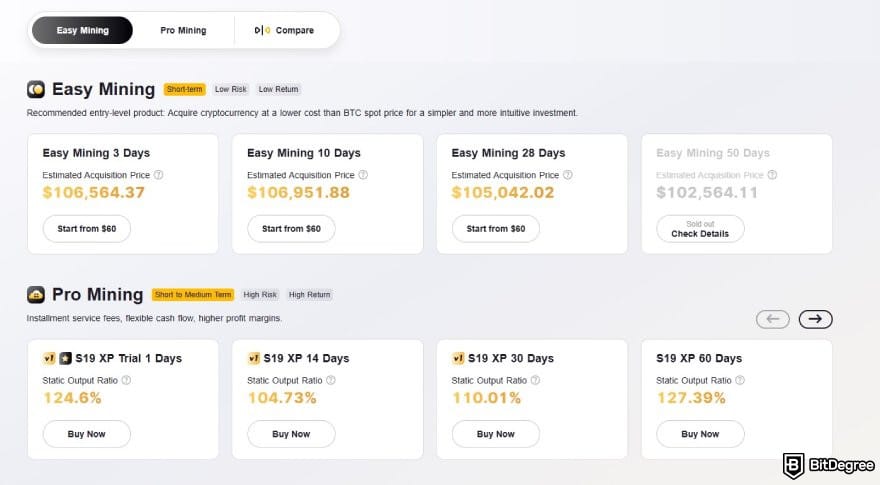The width and height of the screenshot is (880, 485).
Task: Click info icon next to S19 XP 14 Days ratio
Action: pos(330,380)
